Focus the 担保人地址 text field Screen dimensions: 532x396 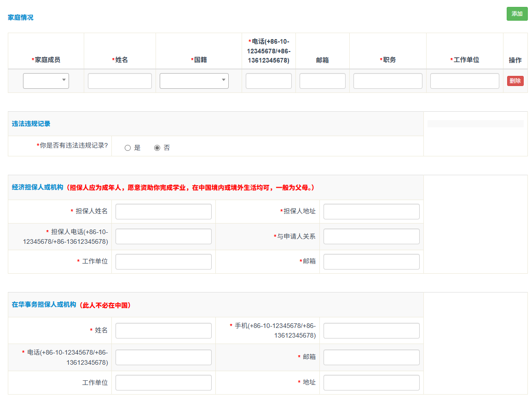coord(371,212)
